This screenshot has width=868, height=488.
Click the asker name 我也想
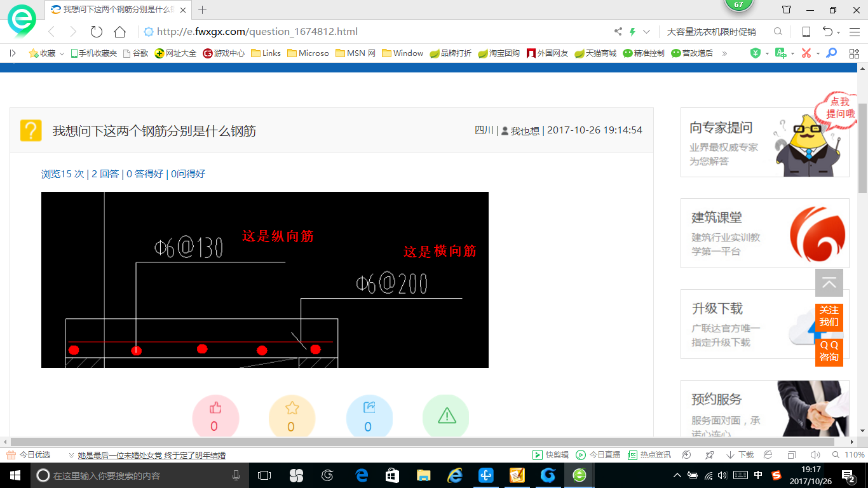point(525,130)
